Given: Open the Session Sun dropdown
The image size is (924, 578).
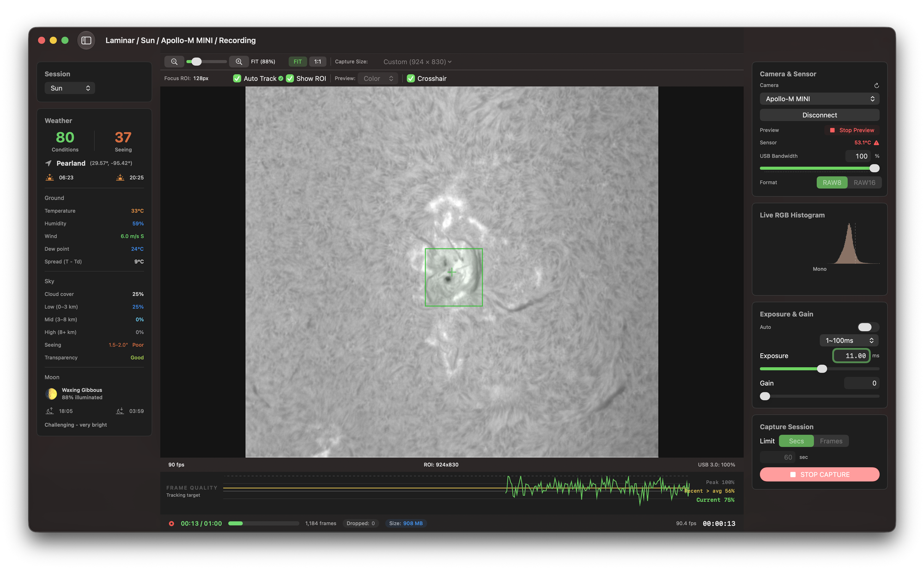Looking at the screenshot, I should pos(70,88).
